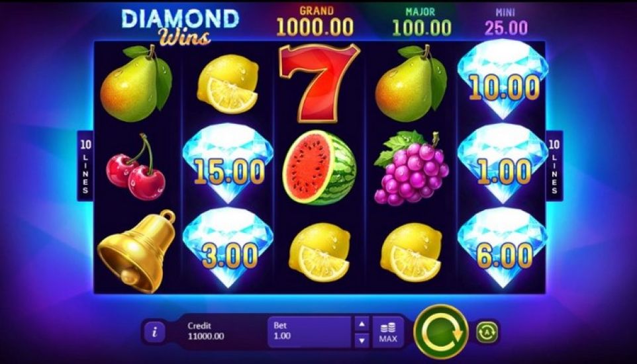
Task: Click the cherries symbol
Action: pyautogui.click(x=136, y=167)
